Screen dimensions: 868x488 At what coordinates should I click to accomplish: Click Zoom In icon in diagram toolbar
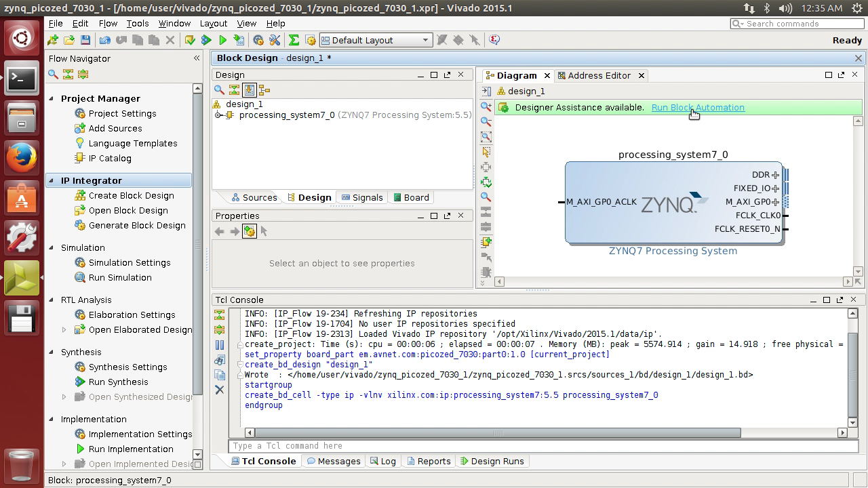tap(486, 106)
